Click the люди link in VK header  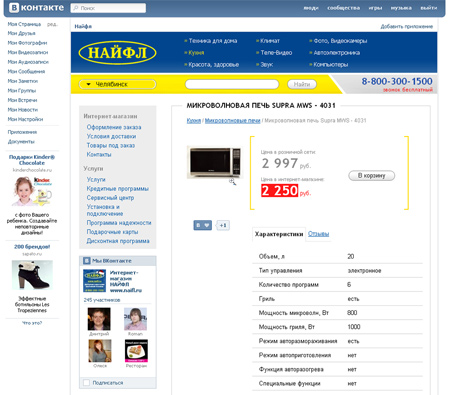(311, 8)
